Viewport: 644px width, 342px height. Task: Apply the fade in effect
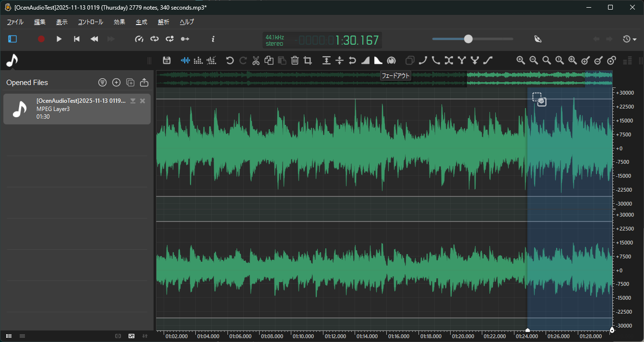pyautogui.click(x=365, y=60)
